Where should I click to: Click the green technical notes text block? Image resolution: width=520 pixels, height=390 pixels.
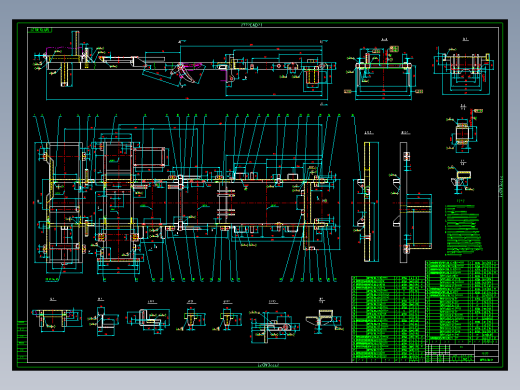[x=463, y=230]
